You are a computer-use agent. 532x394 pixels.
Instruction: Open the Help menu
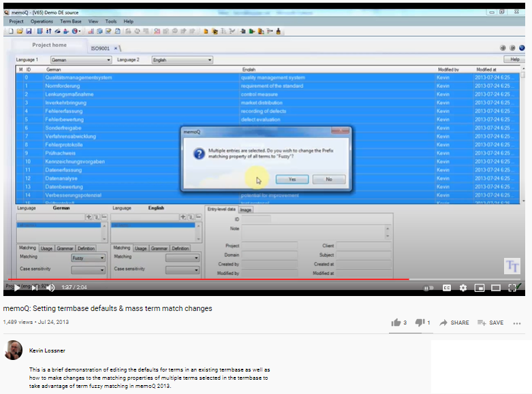click(x=128, y=21)
